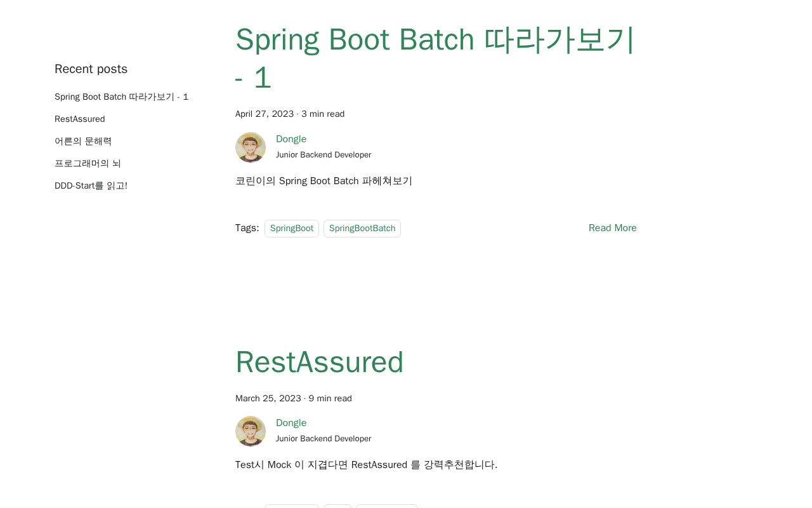The height and width of the screenshot is (508, 812).
Task: Click author name Dongle under the April 27 post
Action: (291, 139)
